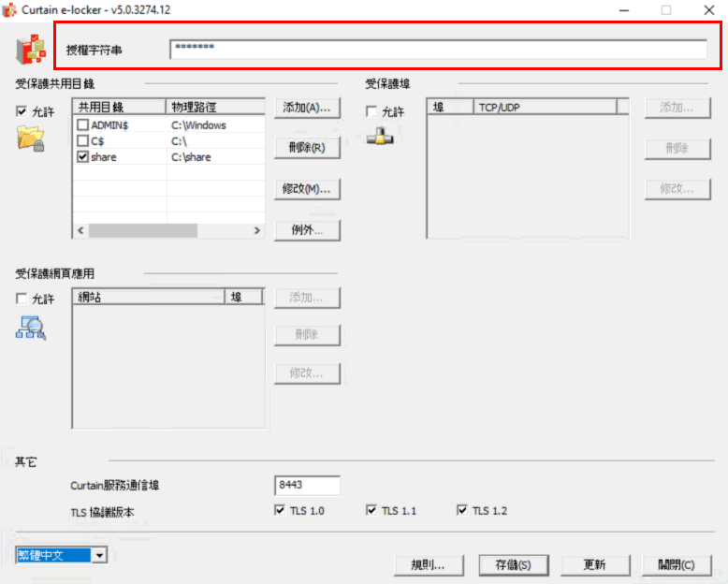Toggle 允許 checkbox for 受保護共用目錄
This screenshot has height=584, width=728.
22,111
